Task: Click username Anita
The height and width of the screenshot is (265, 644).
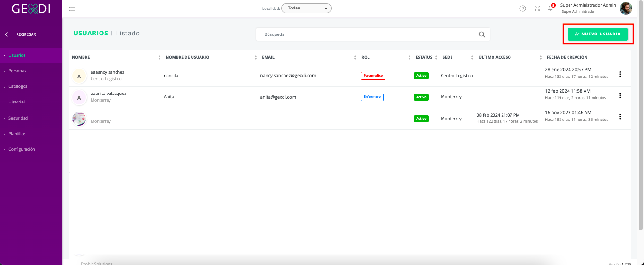Action: point(169,97)
